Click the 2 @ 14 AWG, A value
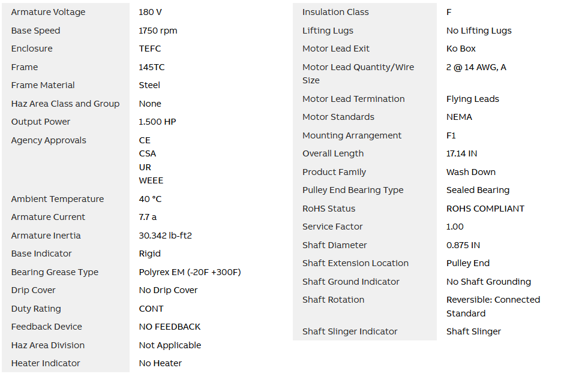Screen dimensions: 588x374 [476, 67]
